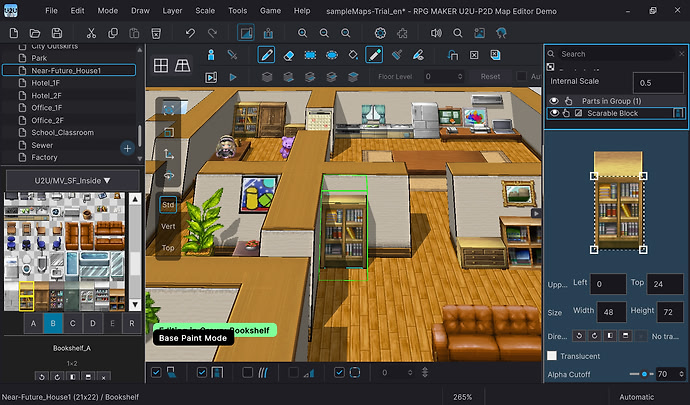Toggle the second checkbox beside the door icon
The width and height of the screenshot is (690, 405).
click(x=202, y=372)
